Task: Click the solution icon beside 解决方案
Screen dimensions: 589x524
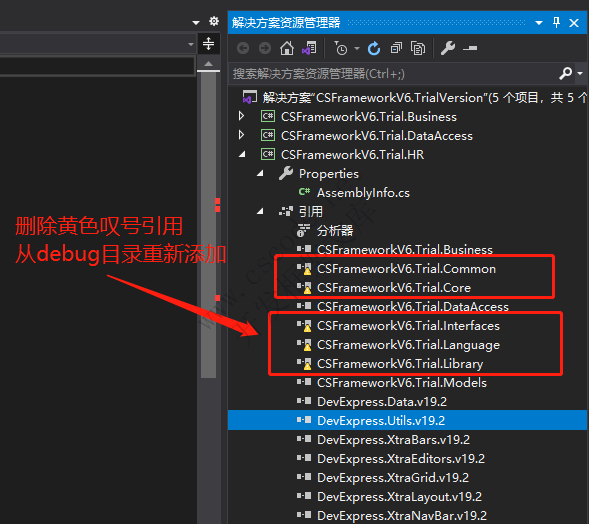Action: tap(250, 97)
